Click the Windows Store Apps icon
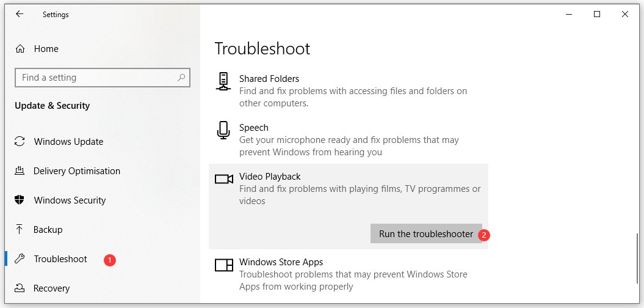This screenshot has width=644, height=308. [x=224, y=265]
